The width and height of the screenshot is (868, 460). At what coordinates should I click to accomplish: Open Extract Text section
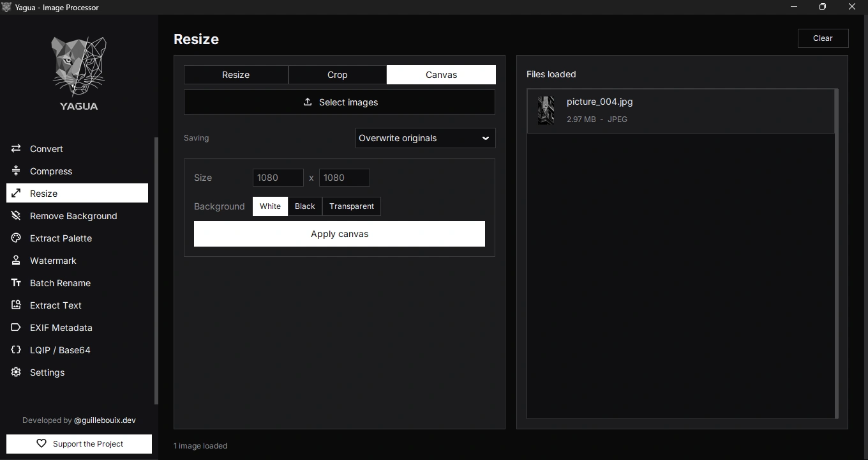coord(77,305)
